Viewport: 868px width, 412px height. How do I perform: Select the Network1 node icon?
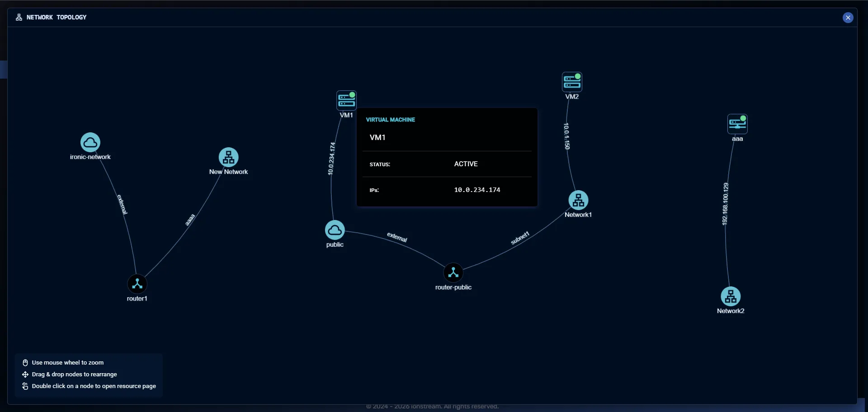click(578, 200)
